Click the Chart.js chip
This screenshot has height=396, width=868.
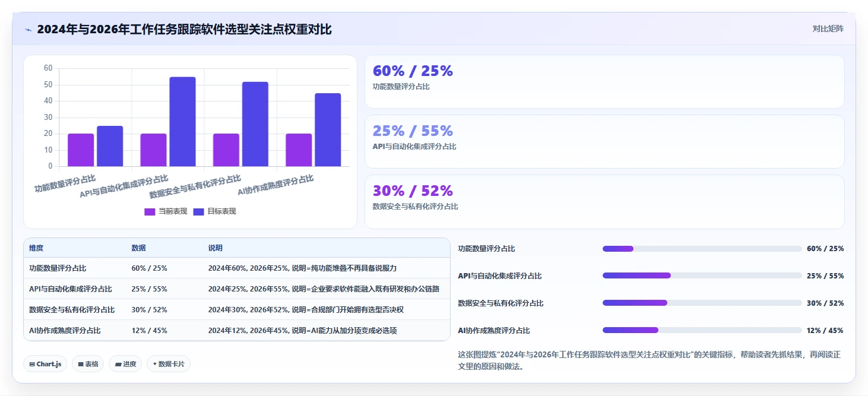45,364
